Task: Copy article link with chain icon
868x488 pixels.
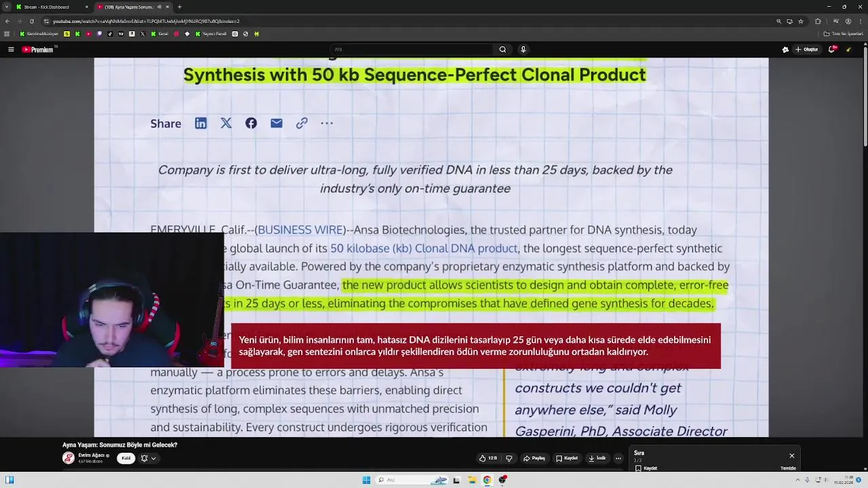Action: tap(302, 123)
